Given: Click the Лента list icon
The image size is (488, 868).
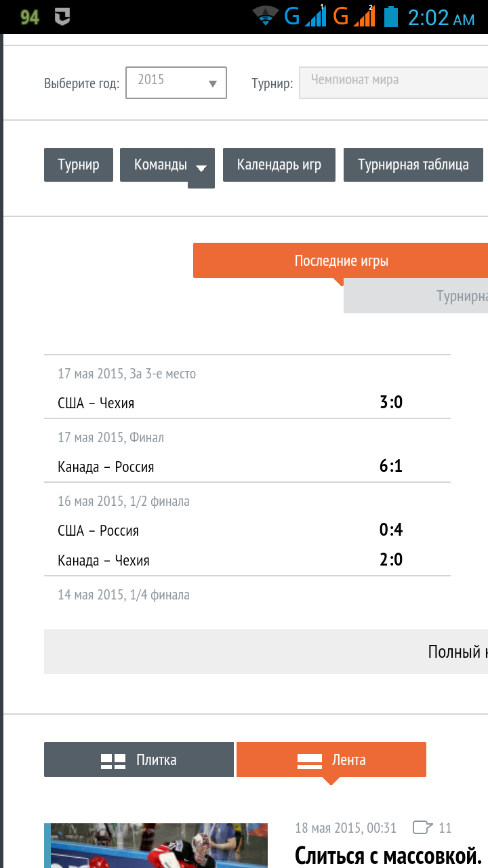Looking at the screenshot, I should [x=310, y=761].
